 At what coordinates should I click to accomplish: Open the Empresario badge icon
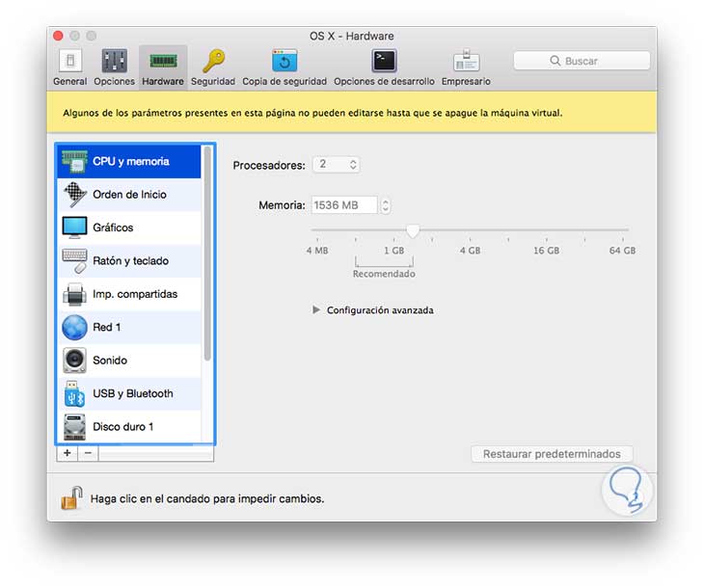466,61
